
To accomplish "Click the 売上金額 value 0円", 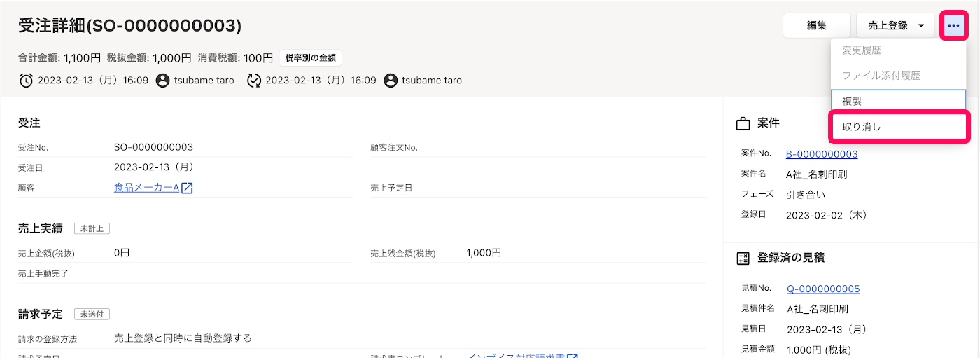I will point(122,253).
